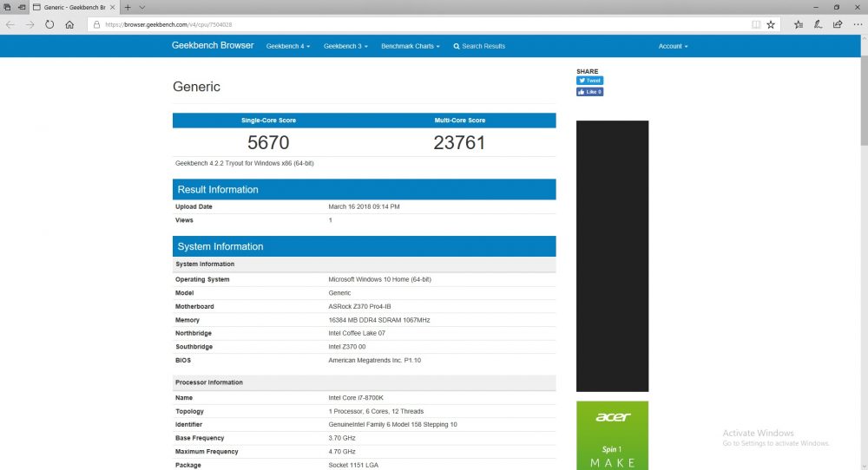Click the 1 Processor, 6 Cores topology value
Viewport: 868px width, 470px height.
point(376,411)
